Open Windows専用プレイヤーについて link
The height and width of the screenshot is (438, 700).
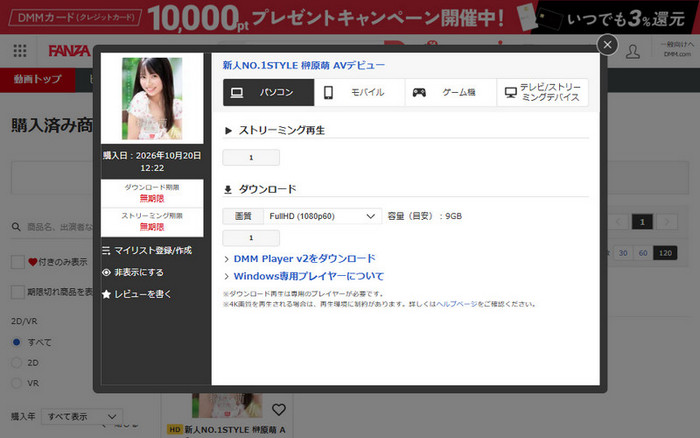coord(308,276)
